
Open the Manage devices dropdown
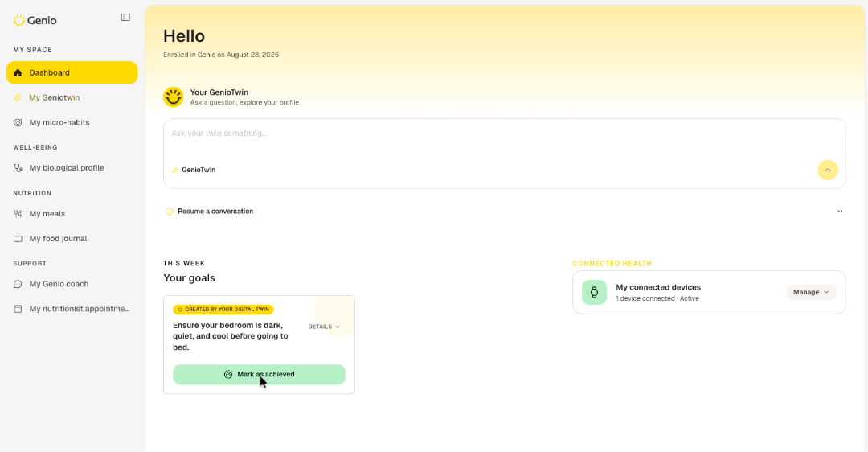pyautogui.click(x=811, y=293)
